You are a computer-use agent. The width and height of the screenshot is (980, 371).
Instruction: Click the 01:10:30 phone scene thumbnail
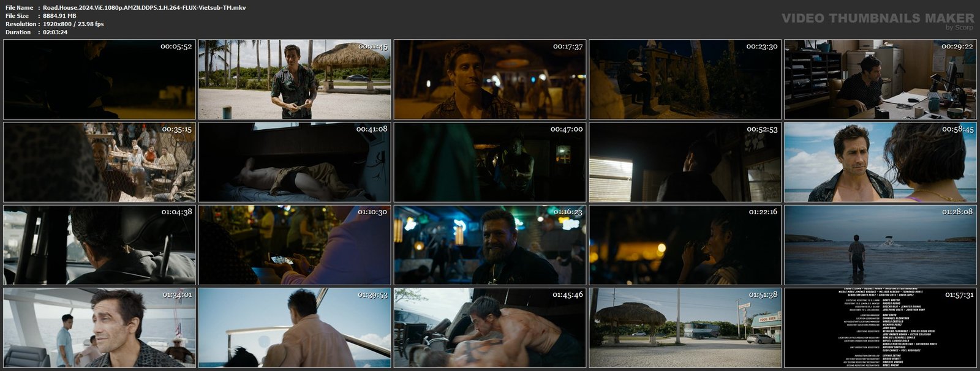point(295,245)
